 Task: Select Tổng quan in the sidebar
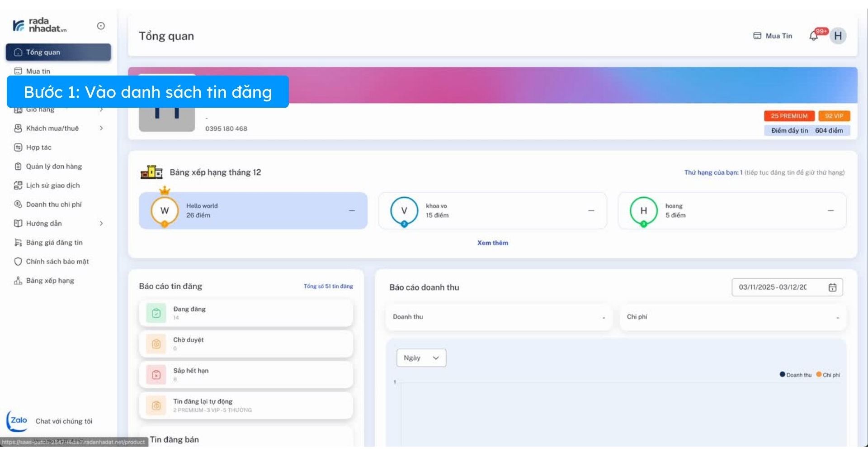58,52
